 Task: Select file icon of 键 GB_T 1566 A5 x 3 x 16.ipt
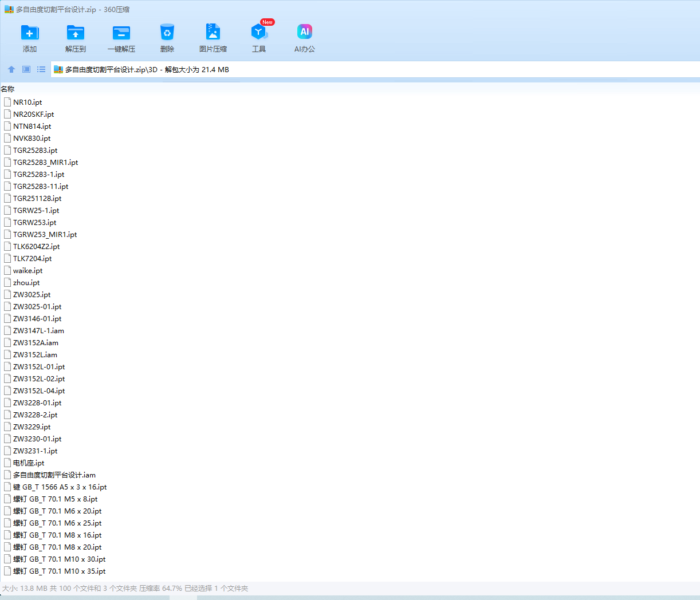coord(7,487)
